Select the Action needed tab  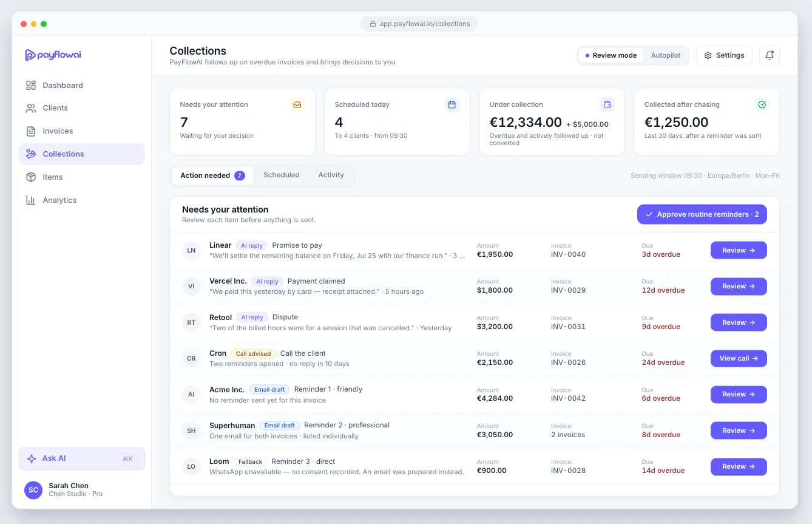pyautogui.click(x=212, y=175)
